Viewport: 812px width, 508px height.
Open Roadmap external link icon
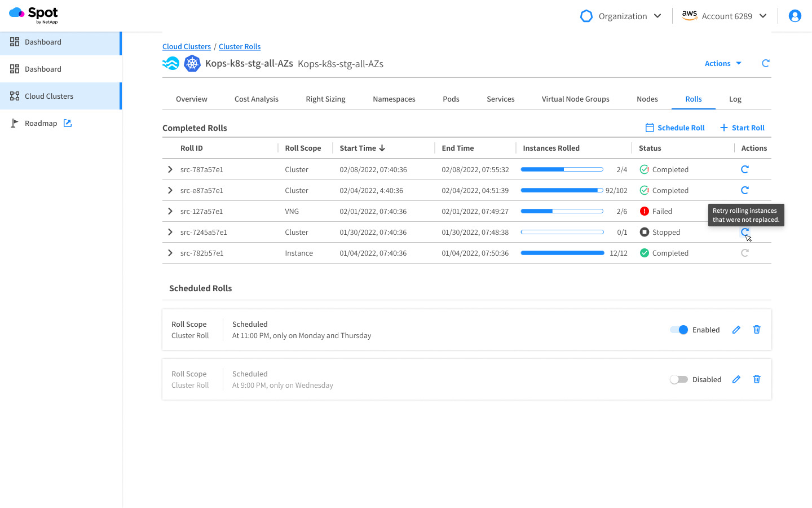(x=68, y=123)
